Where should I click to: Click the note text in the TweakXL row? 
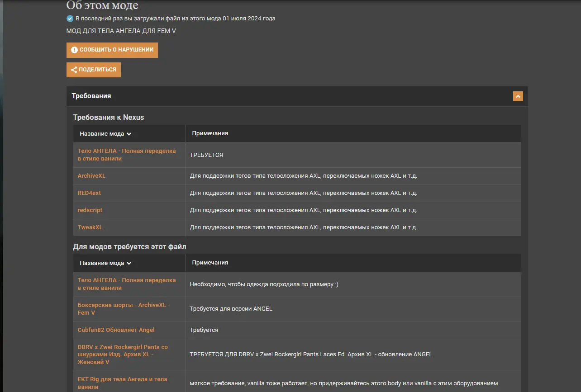[x=303, y=227]
